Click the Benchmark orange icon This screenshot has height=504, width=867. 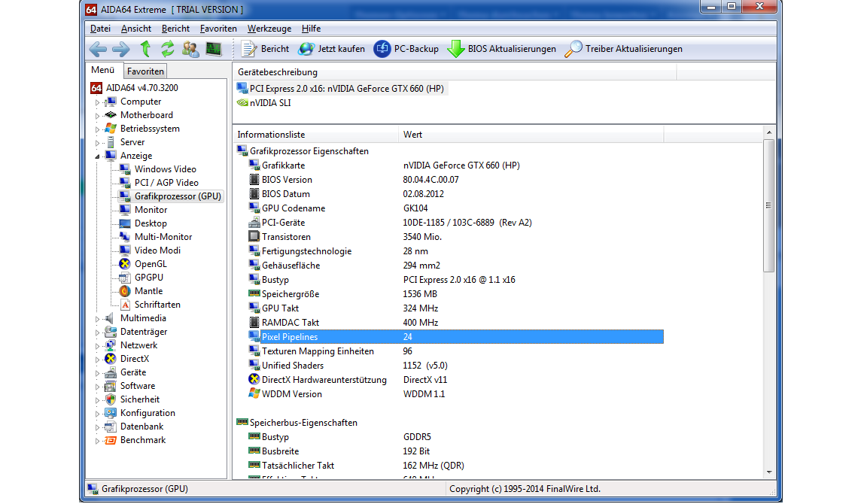111,441
